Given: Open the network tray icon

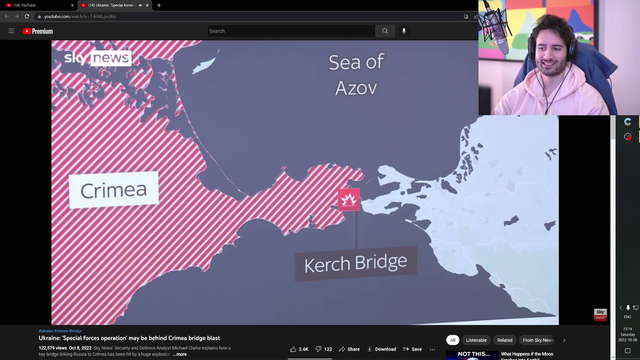Looking at the screenshot, I should (x=636, y=308).
